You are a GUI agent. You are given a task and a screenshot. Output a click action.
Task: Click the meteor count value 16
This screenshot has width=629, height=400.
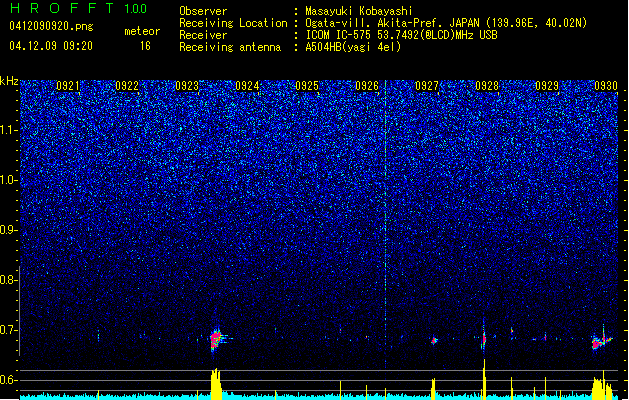click(x=145, y=46)
